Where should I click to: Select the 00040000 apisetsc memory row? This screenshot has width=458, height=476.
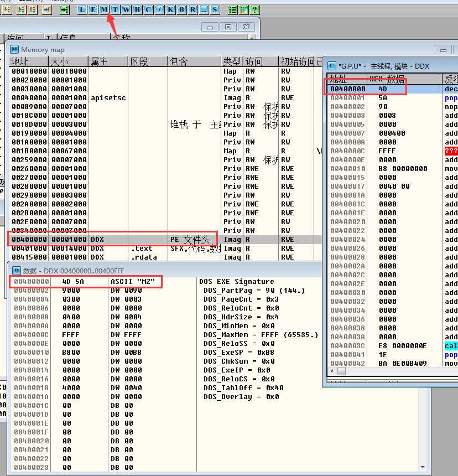tap(165, 98)
